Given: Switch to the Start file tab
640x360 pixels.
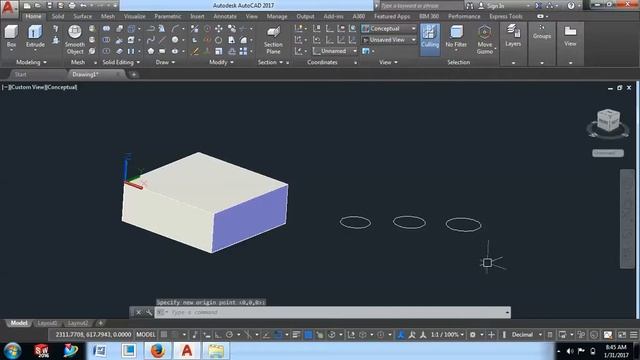Looking at the screenshot, I should coord(20,74).
